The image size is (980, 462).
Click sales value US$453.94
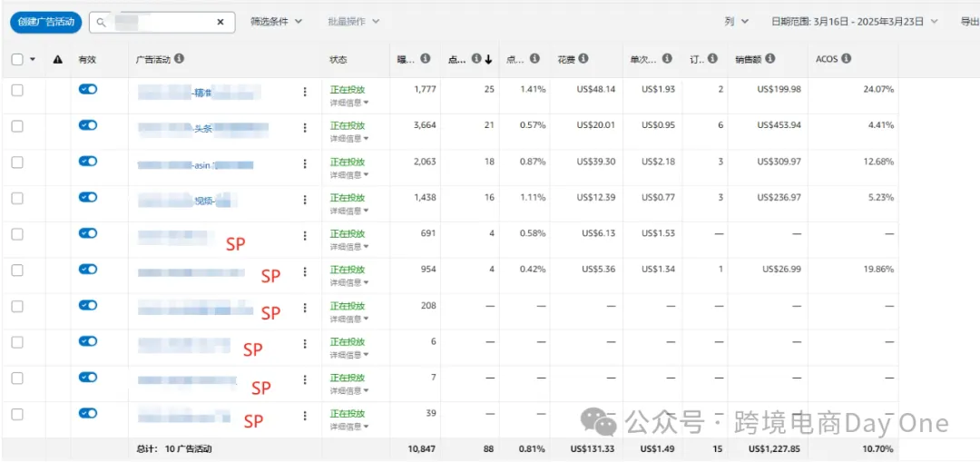tap(779, 125)
